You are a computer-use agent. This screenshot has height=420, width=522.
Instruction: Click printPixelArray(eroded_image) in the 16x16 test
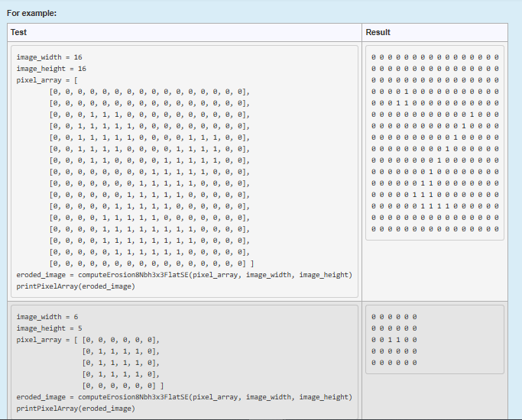(76, 286)
